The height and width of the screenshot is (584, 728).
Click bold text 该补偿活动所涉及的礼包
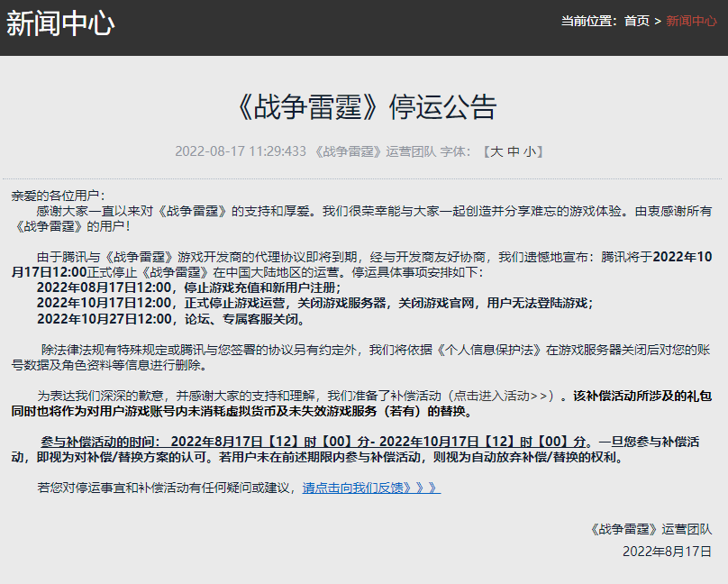click(x=642, y=396)
